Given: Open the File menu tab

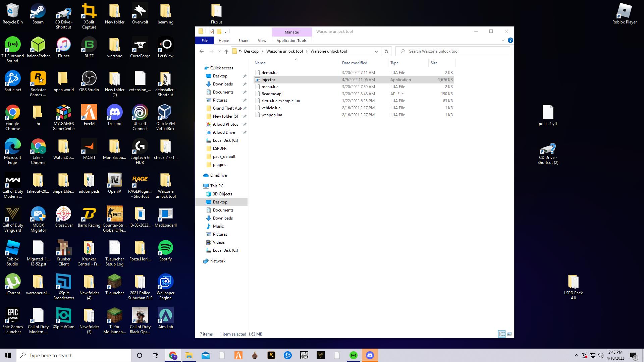Looking at the screenshot, I should (204, 41).
